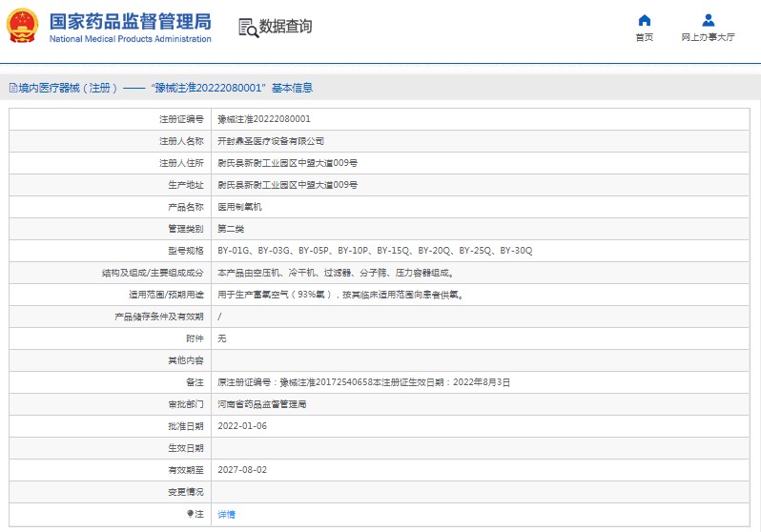
Task: Click the 网上办事大厅 person icon
Action: click(708, 20)
